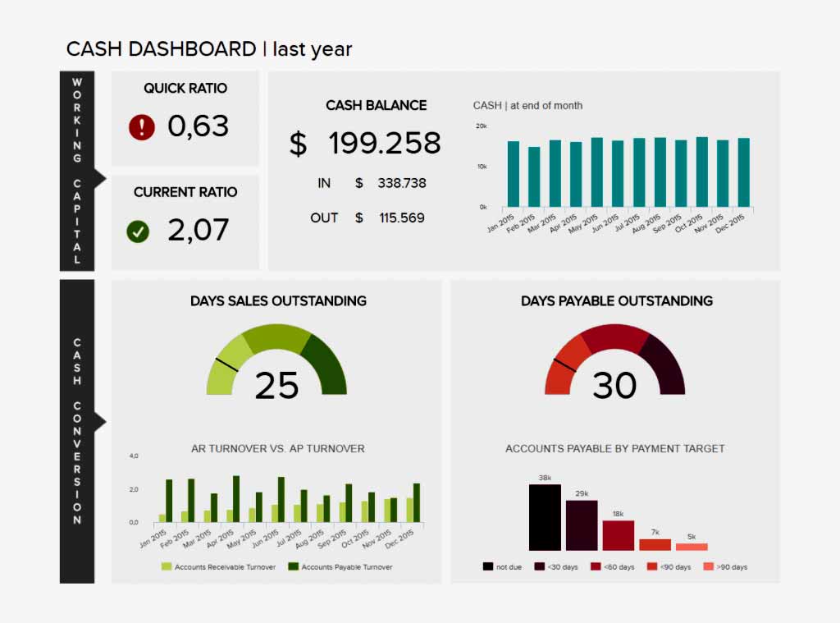The height and width of the screenshot is (623, 840).
Task: Click the '>90 days' legend swatch
Action: (x=708, y=566)
